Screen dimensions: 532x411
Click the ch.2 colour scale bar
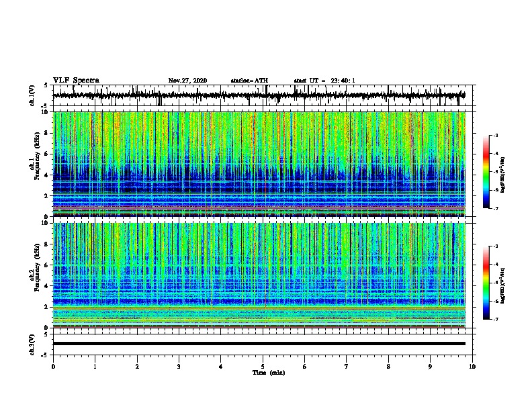coord(486,283)
